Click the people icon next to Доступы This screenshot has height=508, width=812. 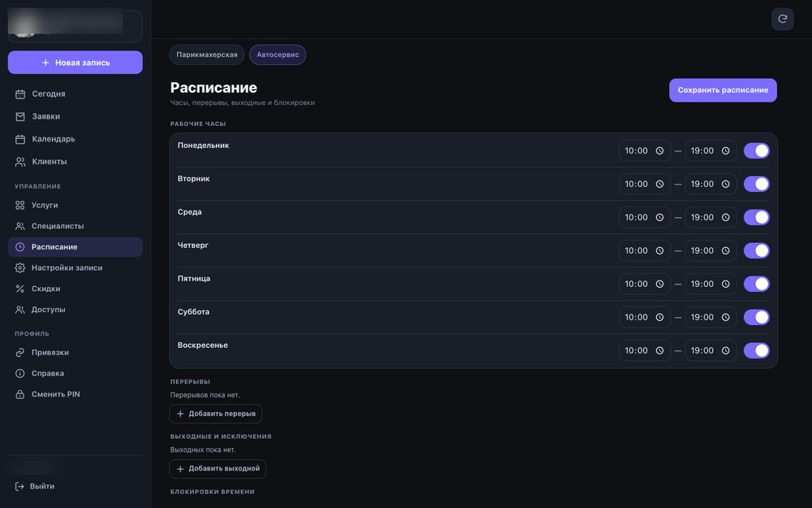[x=19, y=310]
